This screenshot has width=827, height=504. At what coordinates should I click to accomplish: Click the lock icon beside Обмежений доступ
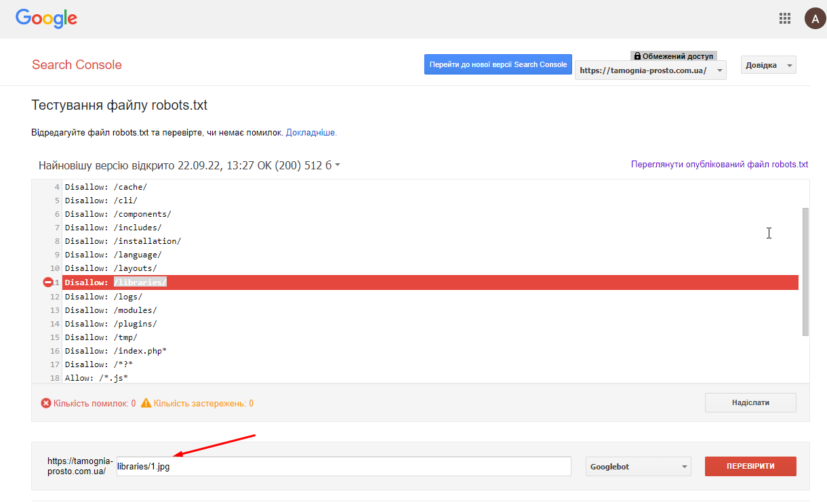(x=637, y=56)
